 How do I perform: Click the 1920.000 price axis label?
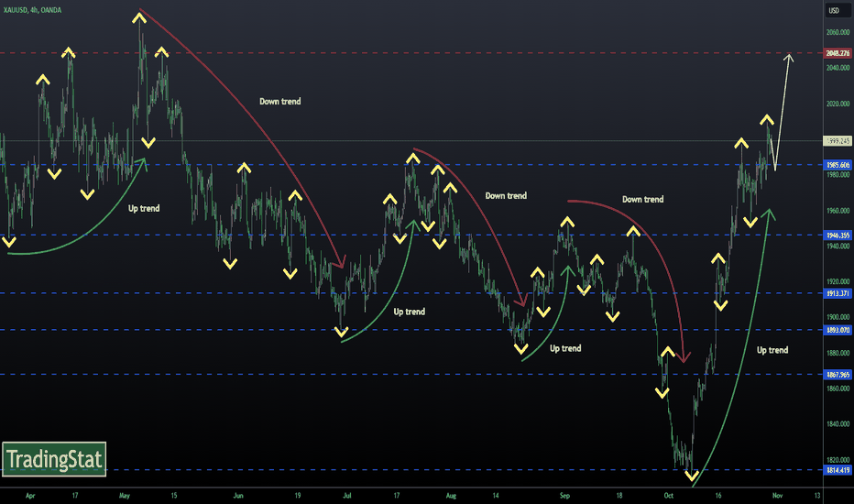tap(838, 281)
